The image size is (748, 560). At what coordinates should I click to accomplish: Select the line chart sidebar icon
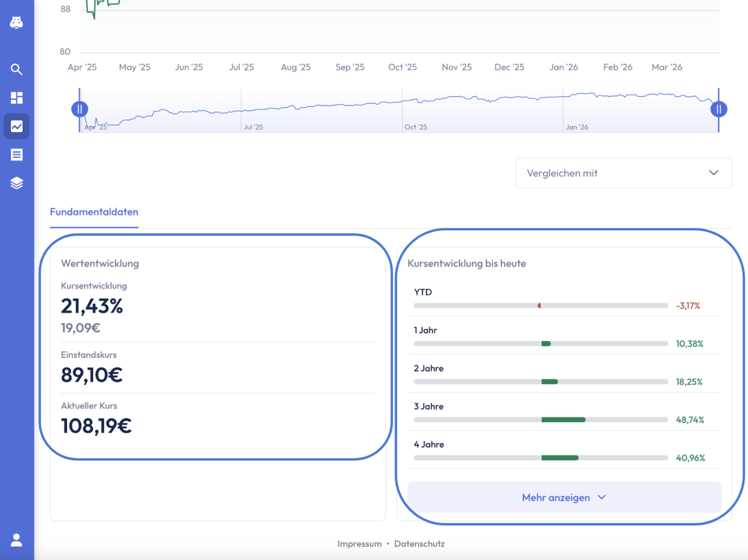tap(17, 127)
